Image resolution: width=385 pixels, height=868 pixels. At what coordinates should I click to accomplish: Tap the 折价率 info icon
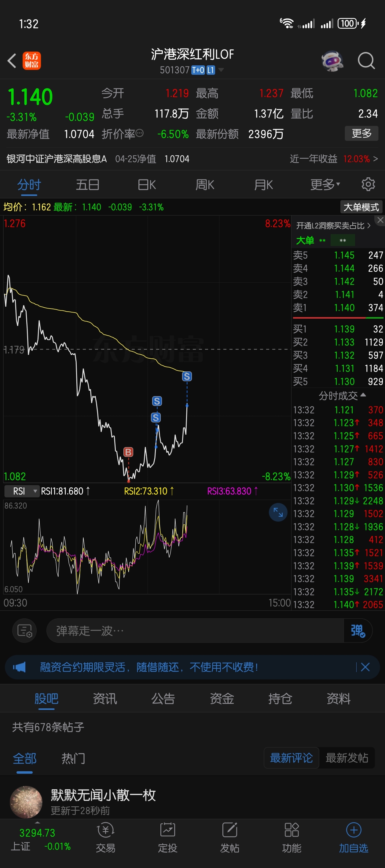tap(140, 133)
